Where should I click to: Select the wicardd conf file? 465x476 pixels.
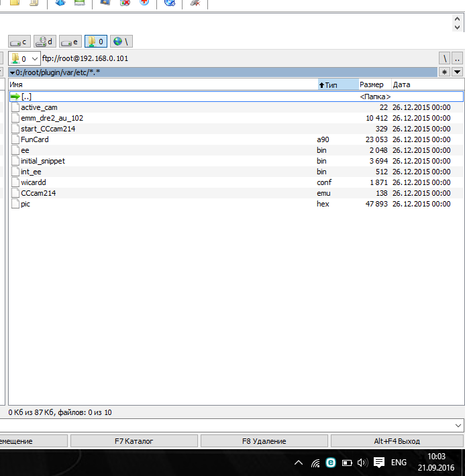click(34, 182)
